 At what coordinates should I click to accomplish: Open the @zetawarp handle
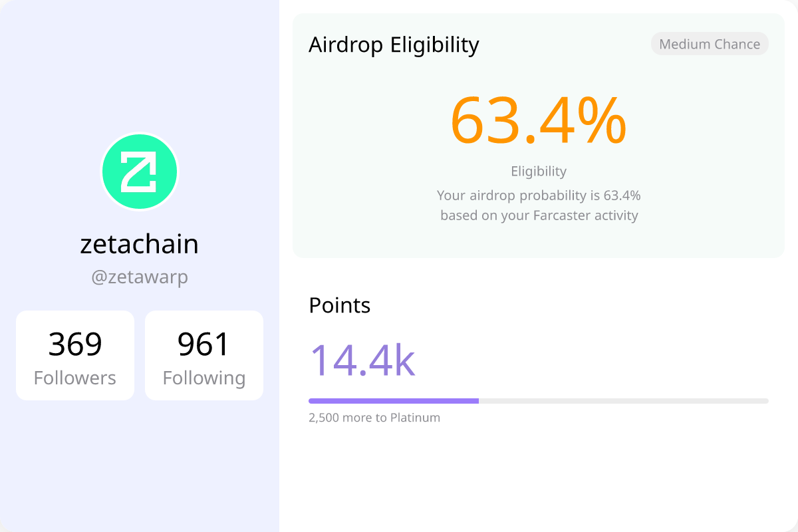[x=140, y=277]
